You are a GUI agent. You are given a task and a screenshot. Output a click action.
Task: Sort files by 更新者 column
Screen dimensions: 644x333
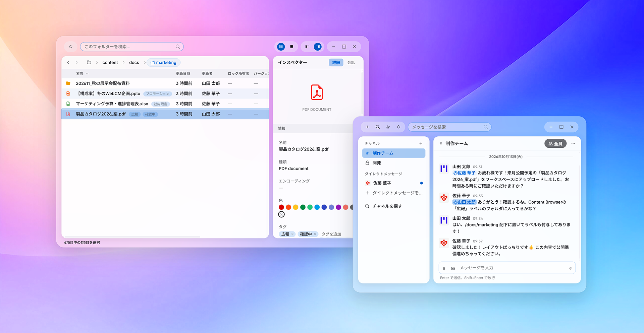[x=207, y=73]
